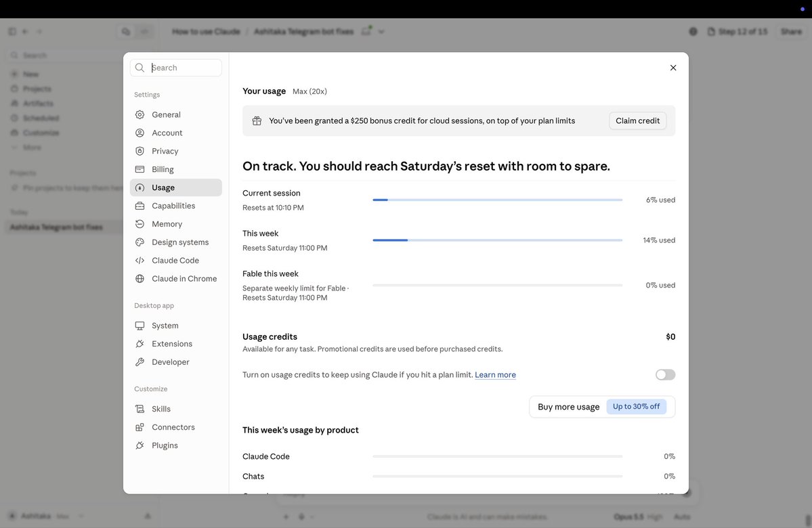Click the Design systems palette icon
The height and width of the screenshot is (528, 812).
pos(140,242)
